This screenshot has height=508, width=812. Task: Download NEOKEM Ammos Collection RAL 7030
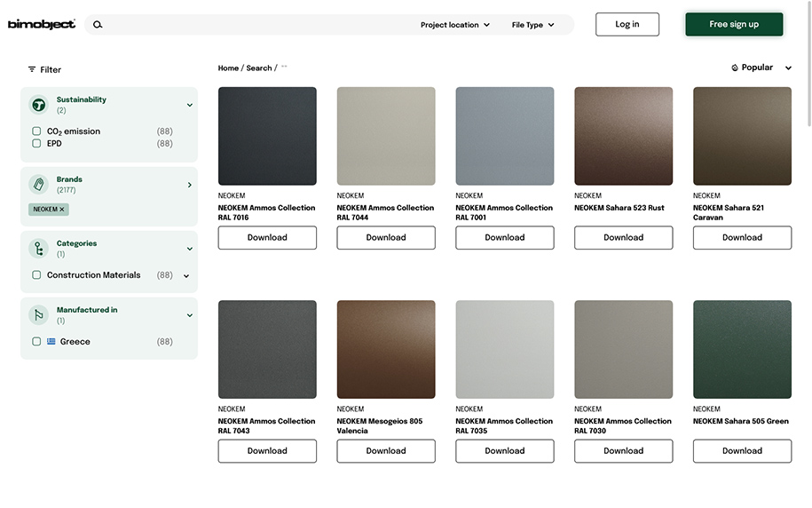pyautogui.click(x=624, y=451)
